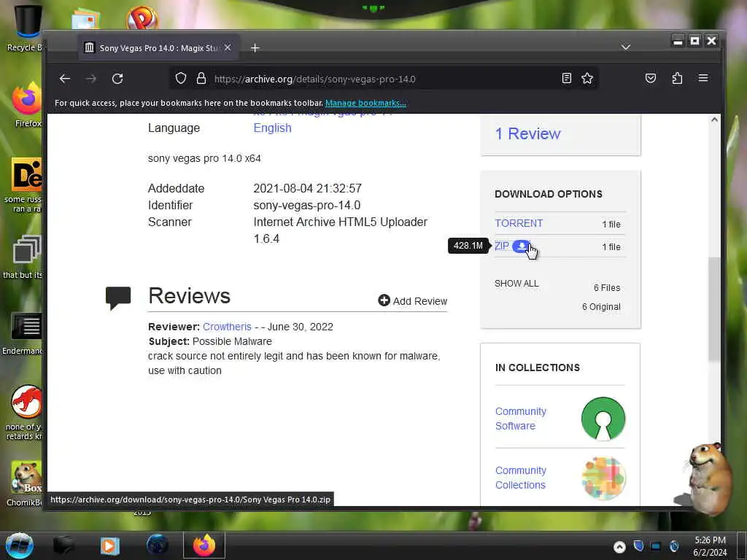Image resolution: width=747 pixels, height=560 pixels.
Task: Select the Recycle Bin desktop icon
Action: (x=25, y=28)
